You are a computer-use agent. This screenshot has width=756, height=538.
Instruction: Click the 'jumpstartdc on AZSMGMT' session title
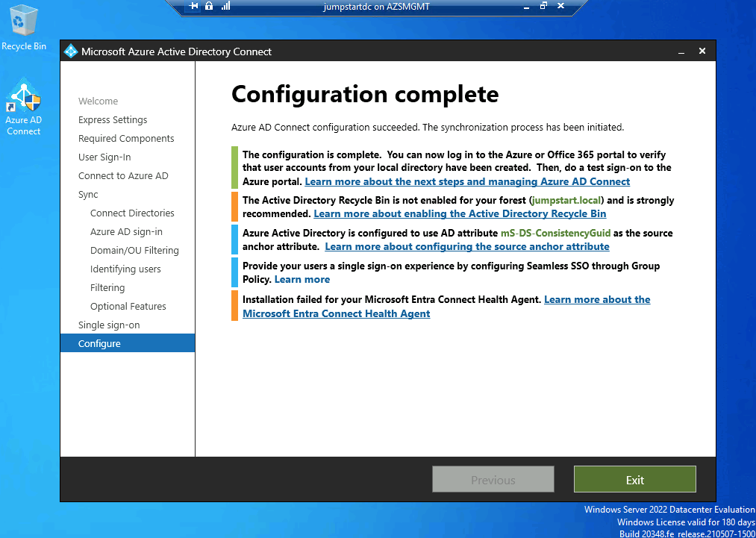point(377,6)
